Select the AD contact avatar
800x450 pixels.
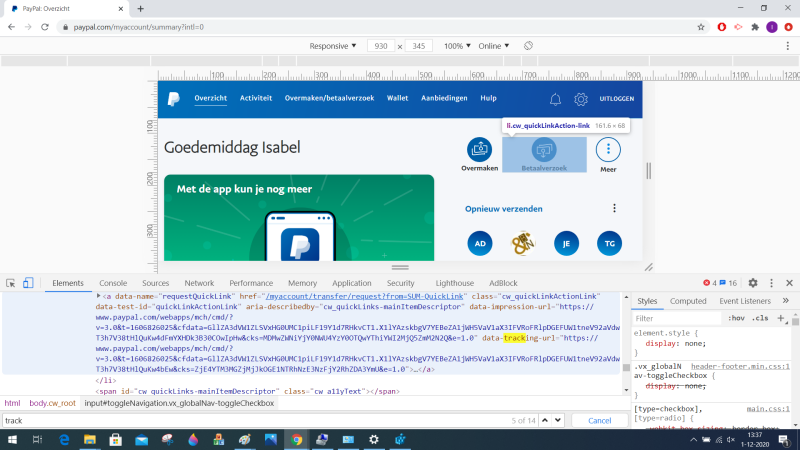[480, 243]
